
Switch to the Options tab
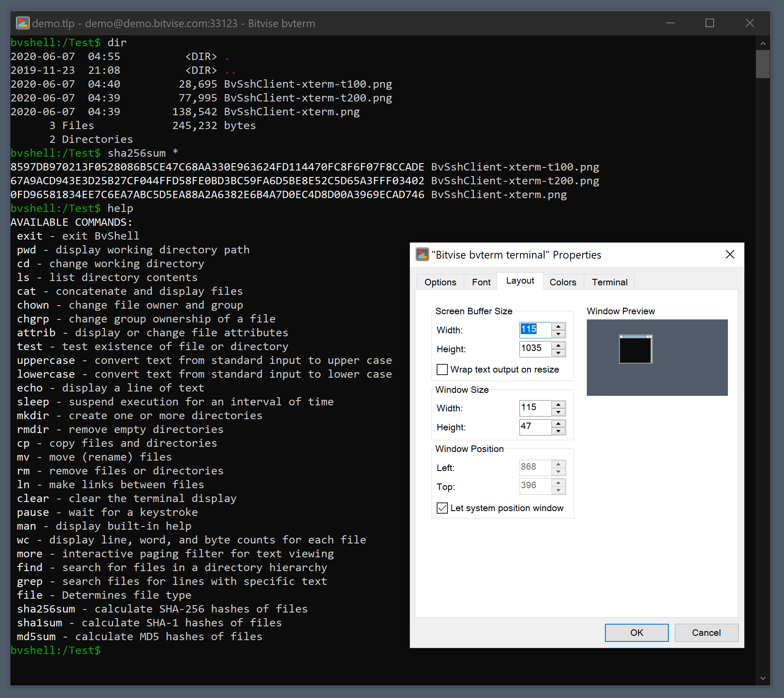tap(440, 282)
